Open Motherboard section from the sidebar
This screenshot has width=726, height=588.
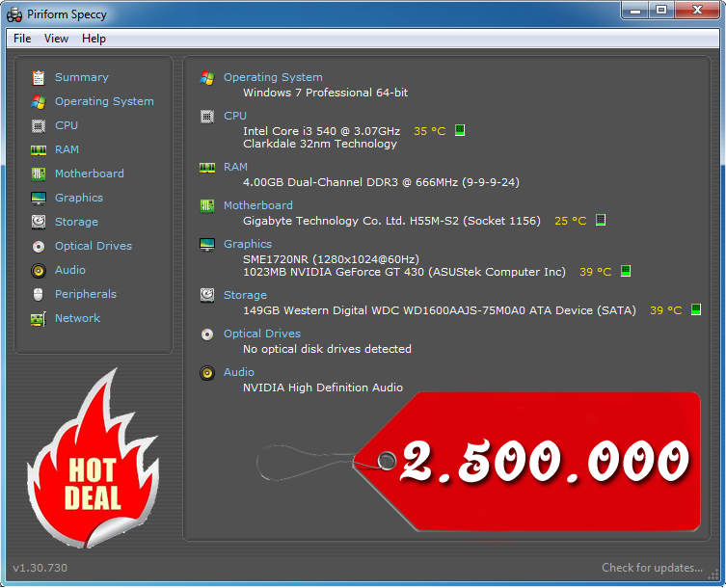click(90, 174)
